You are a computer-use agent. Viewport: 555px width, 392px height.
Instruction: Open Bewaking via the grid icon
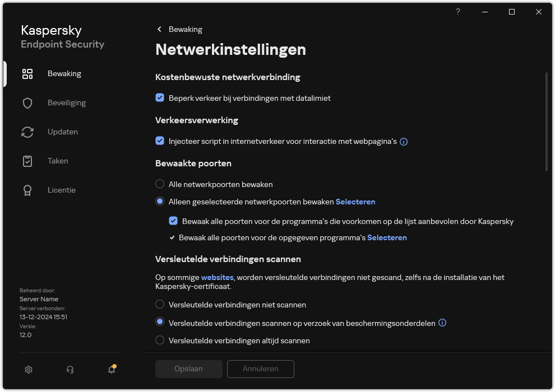click(27, 73)
